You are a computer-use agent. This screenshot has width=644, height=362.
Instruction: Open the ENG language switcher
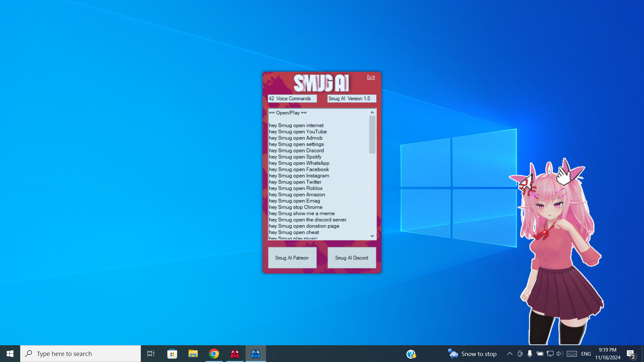click(x=586, y=353)
